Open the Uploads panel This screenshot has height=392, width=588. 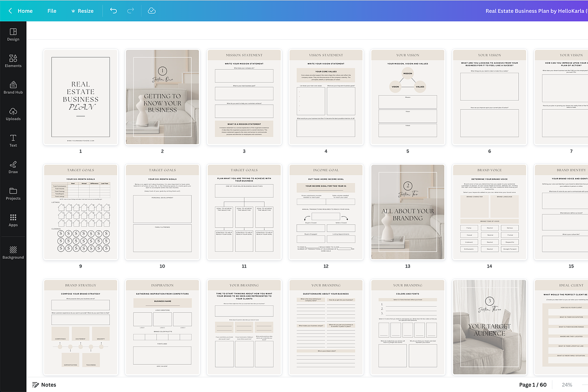[13, 114]
